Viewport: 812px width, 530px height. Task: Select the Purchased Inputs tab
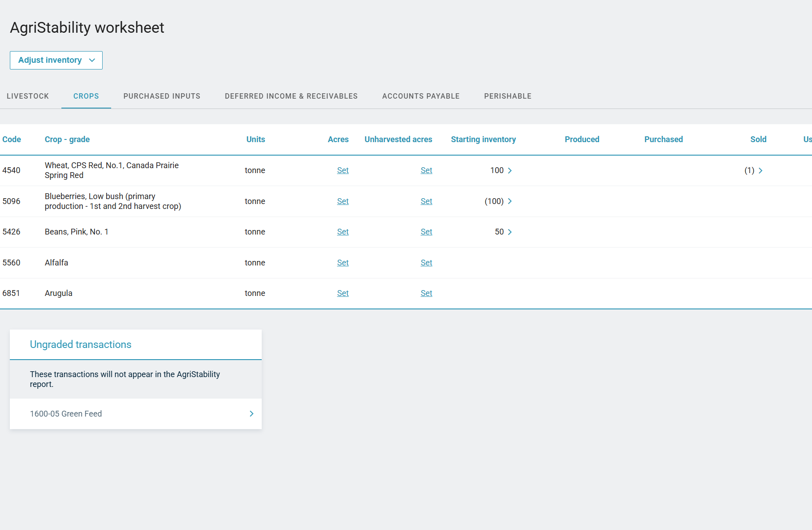tap(162, 96)
